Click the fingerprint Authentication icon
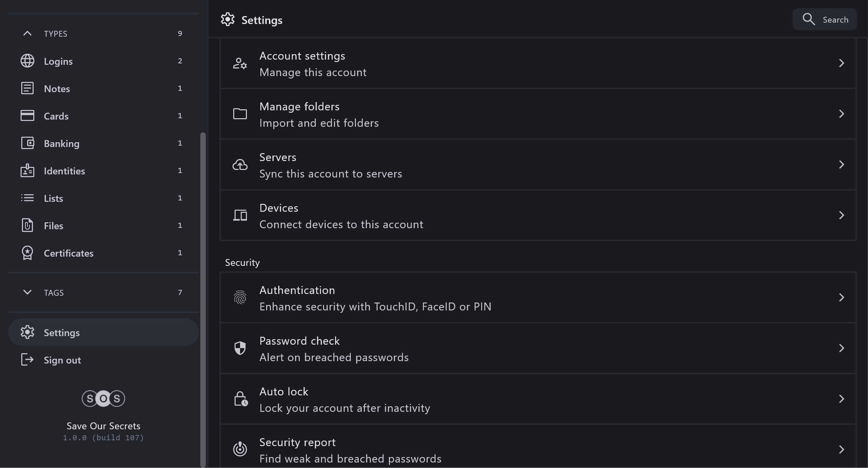The image size is (868, 468). (240, 297)
